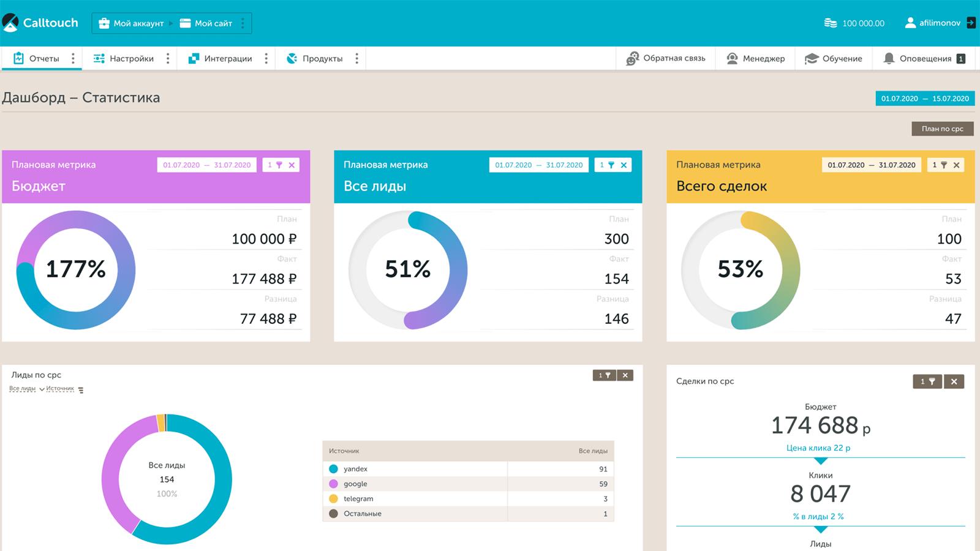Click the telegram color dot in the legend
The width and height of the screenshot is (980, 551).
coord(333,499)
